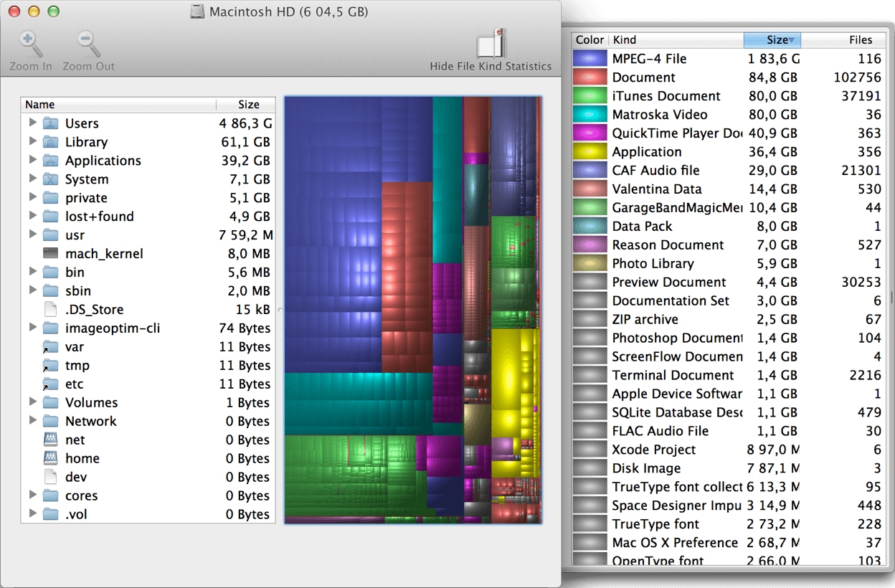Click the home network mount icon
The width and height of the screenshot is (895, 588).
[x=50, y=459]
